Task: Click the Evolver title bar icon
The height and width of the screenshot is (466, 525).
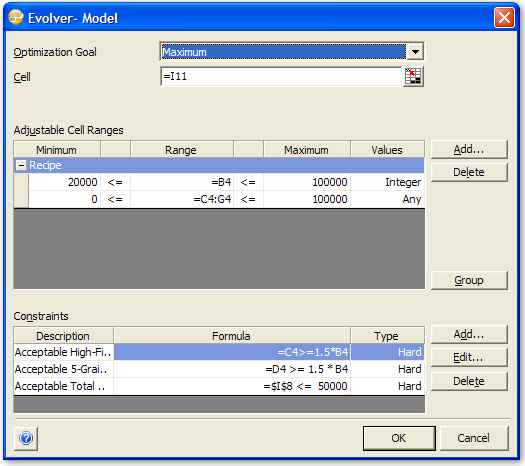Action: (16, 17)
